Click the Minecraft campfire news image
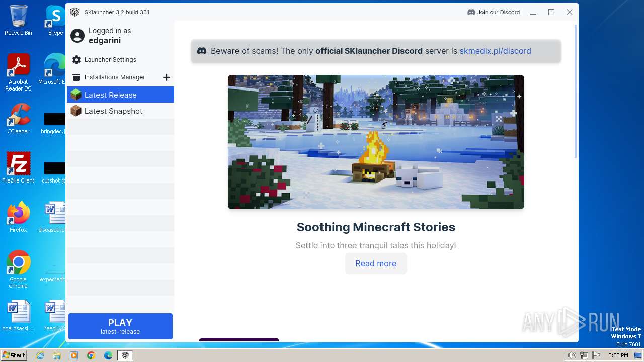 pos(376,142)
